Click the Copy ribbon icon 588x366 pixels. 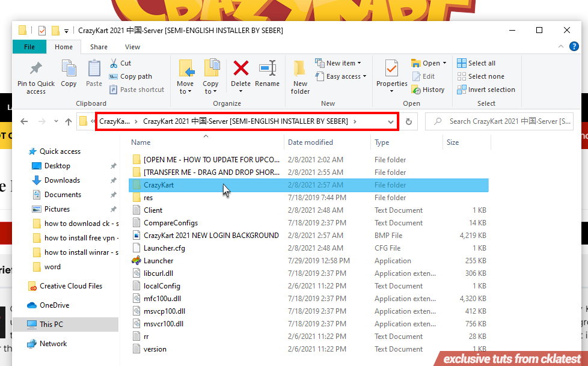click(x=69, y=69)
